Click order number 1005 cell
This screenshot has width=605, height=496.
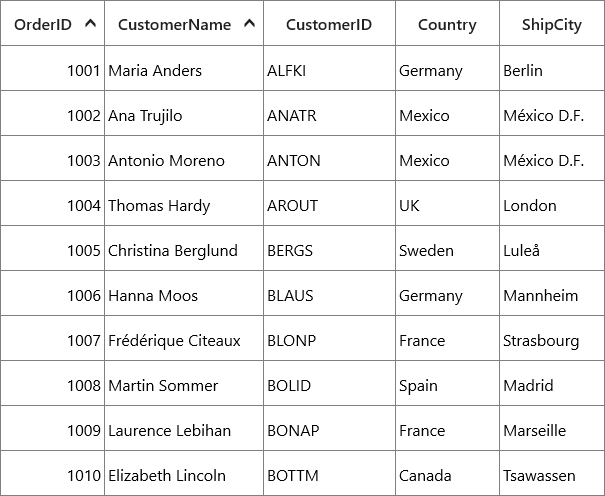[52, 248]
